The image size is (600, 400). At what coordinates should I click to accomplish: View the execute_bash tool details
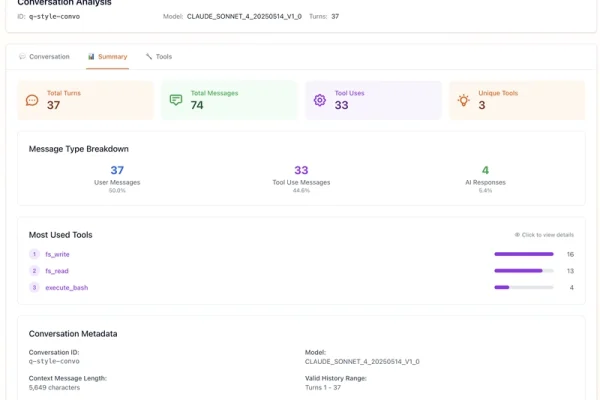[65, 288]
